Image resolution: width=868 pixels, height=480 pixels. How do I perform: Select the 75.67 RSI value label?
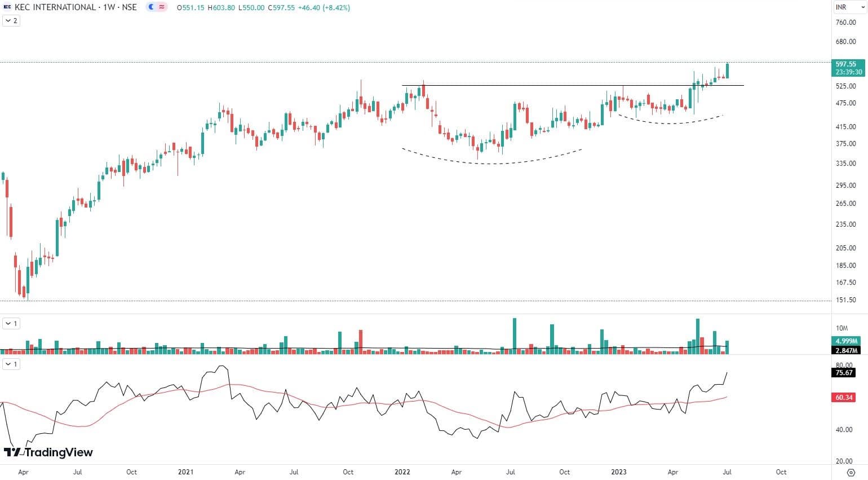coord(844,373)
